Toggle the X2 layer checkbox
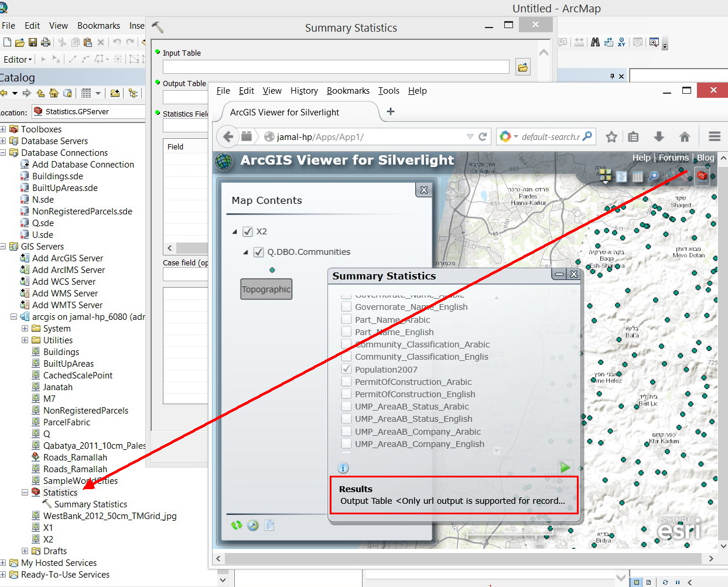The height and width of the screenshot is (587, 728). point(248,231)
